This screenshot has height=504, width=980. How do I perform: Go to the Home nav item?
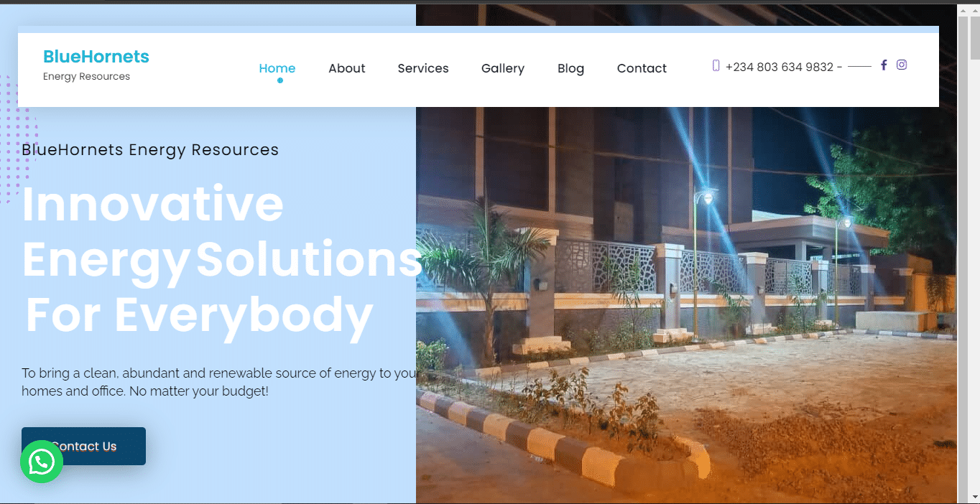(x=277, y=68)
